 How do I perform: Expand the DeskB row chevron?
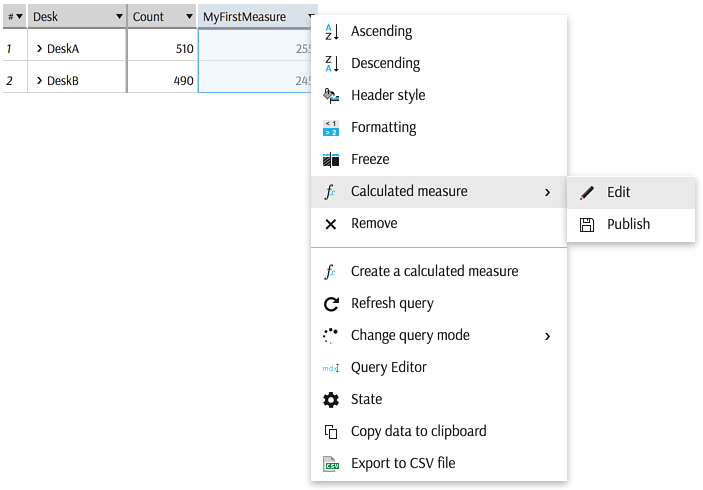[39, 80]
